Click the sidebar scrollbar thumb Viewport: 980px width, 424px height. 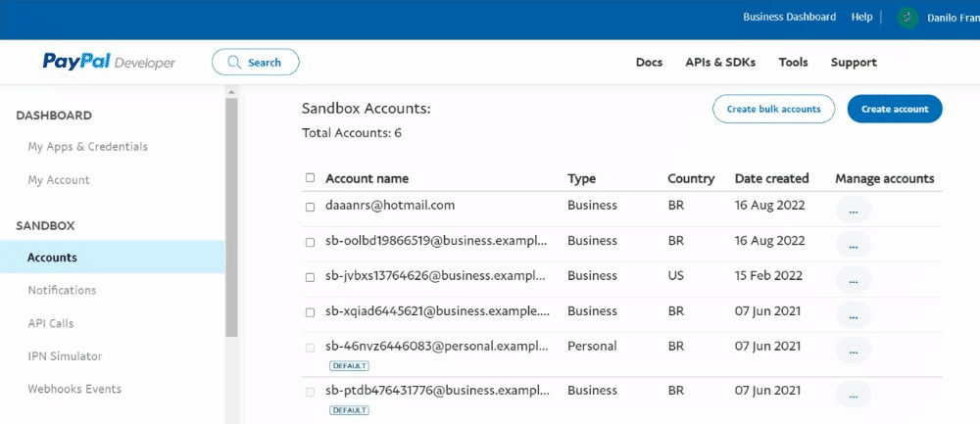[231, 217]
